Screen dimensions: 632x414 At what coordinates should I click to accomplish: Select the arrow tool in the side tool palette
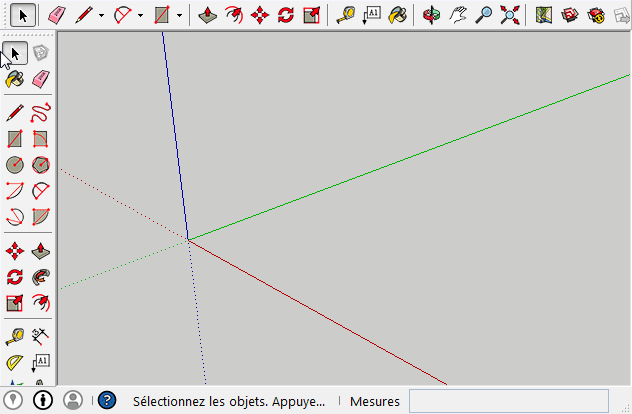tap(15, 53)
